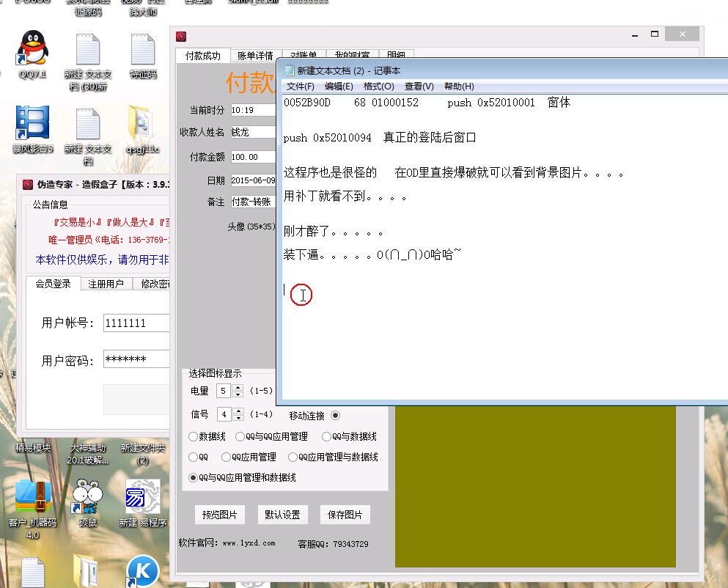The height and width of the screenshot is (588, 728).
Task: Switch to the 账单详情 tab
Action: pyautogui.click(x=255, y=56)
